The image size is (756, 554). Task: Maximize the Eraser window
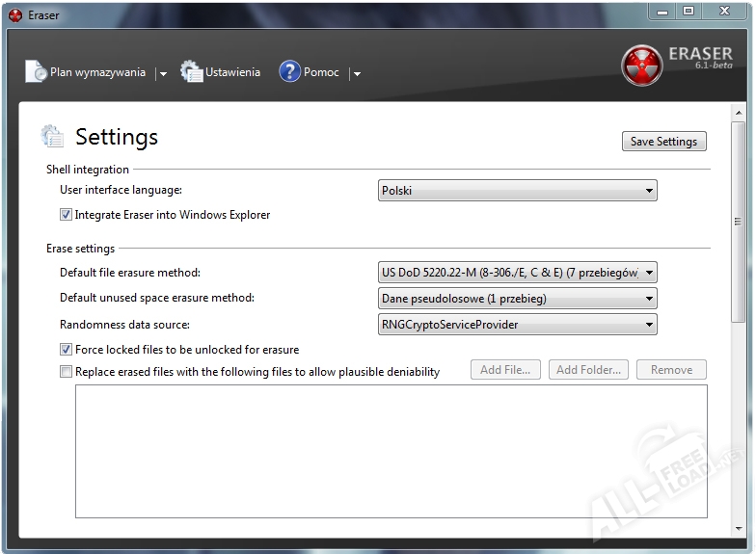688,11
